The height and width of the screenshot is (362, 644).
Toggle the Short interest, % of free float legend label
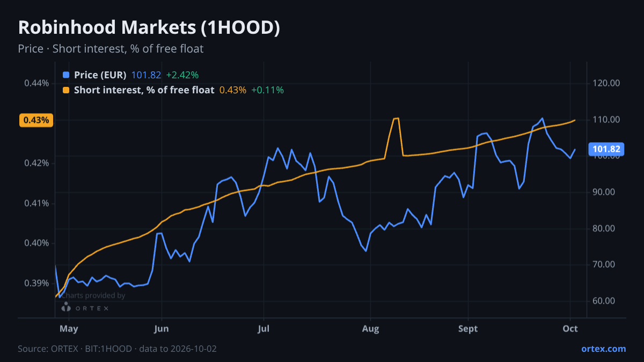[144, 90]
